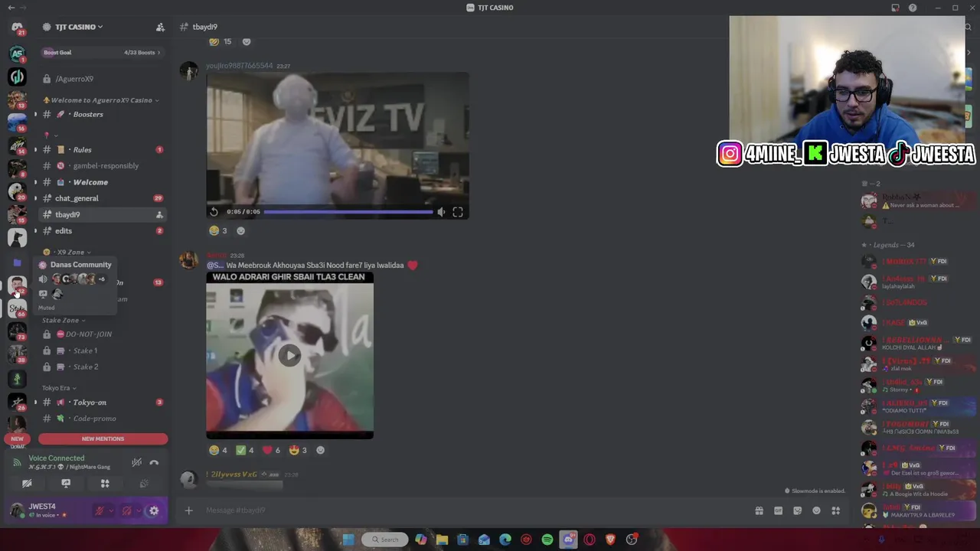This screenshot has height=551, width=980.
Task: Open soundboard icon in voice panel
Action: (x=144, y=484)
